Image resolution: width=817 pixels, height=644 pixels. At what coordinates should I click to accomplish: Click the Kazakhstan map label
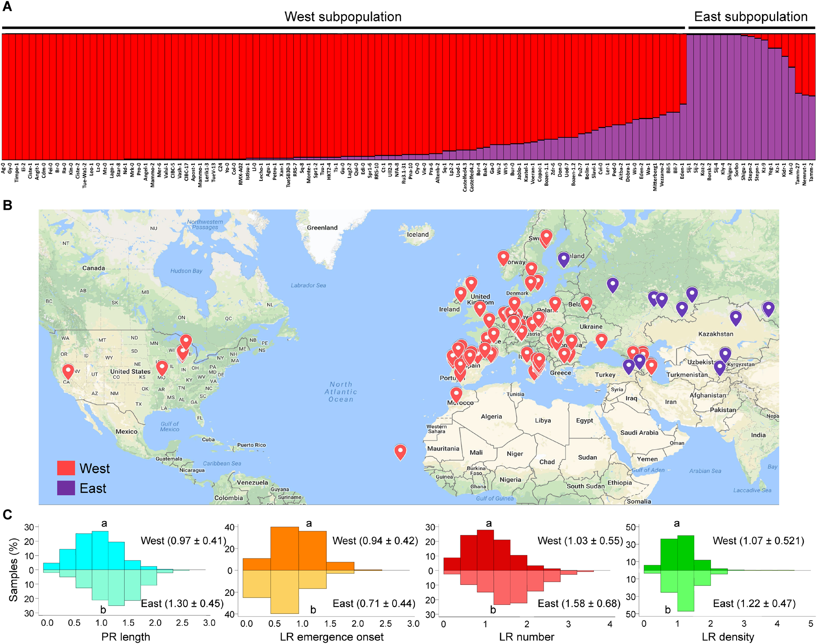coord(716,334)
